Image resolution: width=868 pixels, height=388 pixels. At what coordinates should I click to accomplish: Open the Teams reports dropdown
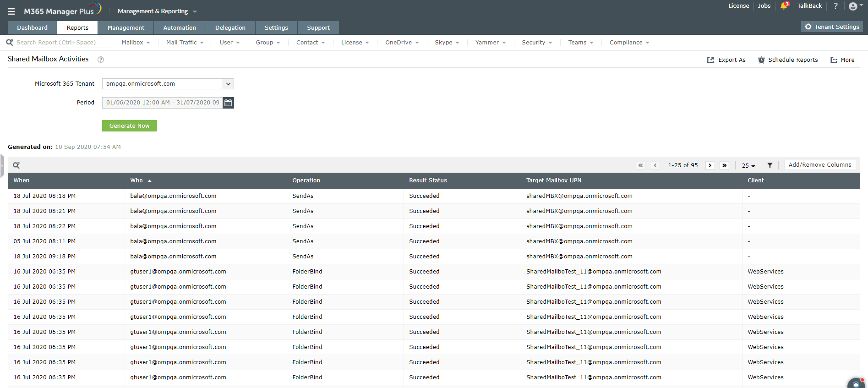point(581,43)
